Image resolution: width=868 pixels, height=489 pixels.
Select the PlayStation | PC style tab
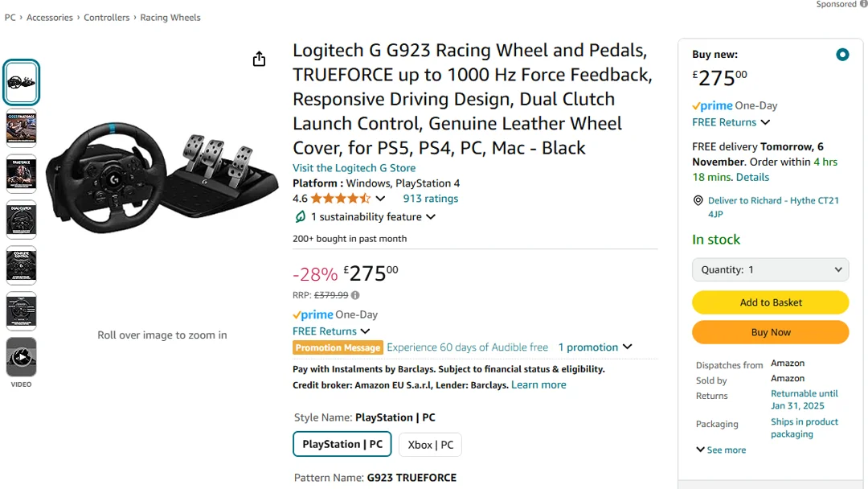pos(342,444)
